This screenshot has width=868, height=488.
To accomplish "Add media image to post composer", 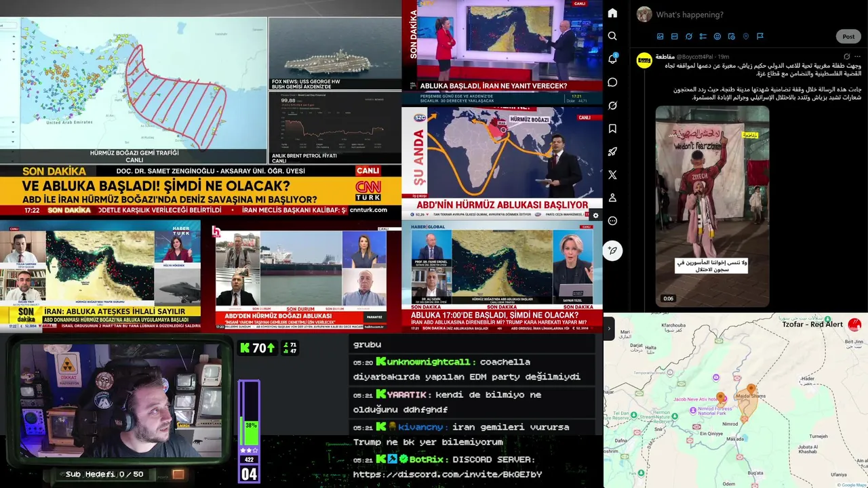I will coord(660,37).
